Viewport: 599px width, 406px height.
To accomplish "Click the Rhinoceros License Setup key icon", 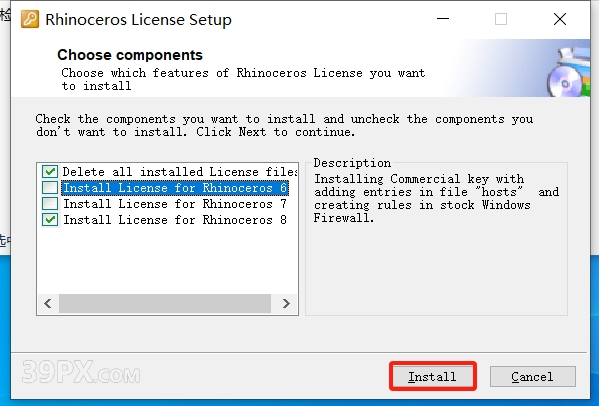I will [30, 19].
